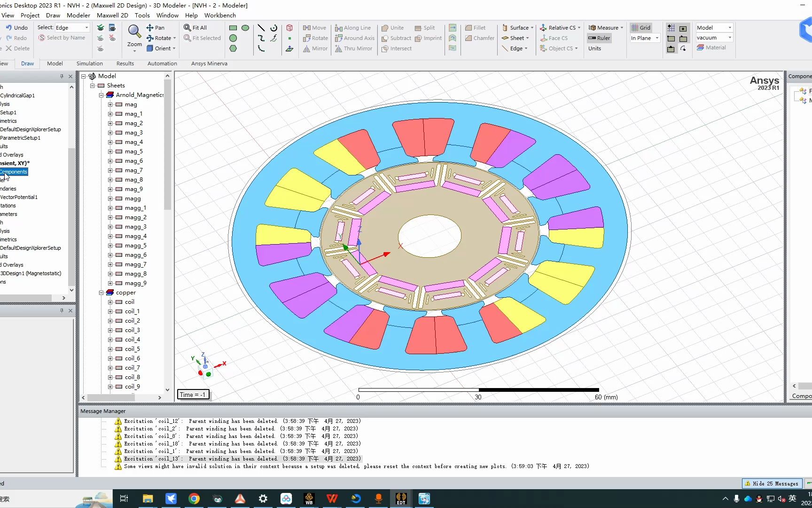The height and width of the screenshot is (508, 812).
Task: Open the Select mode Edge dropdown
Action: coord(86,28)
